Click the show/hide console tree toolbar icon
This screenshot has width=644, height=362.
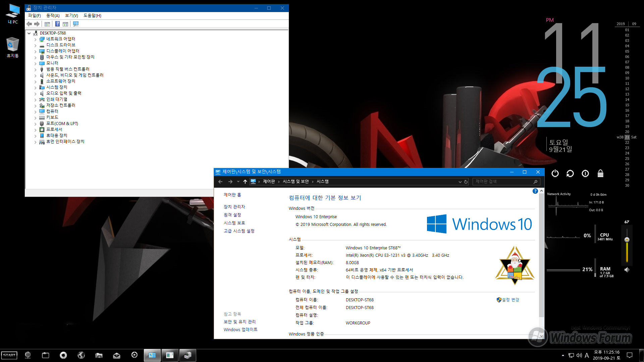[x=47, y=24]
